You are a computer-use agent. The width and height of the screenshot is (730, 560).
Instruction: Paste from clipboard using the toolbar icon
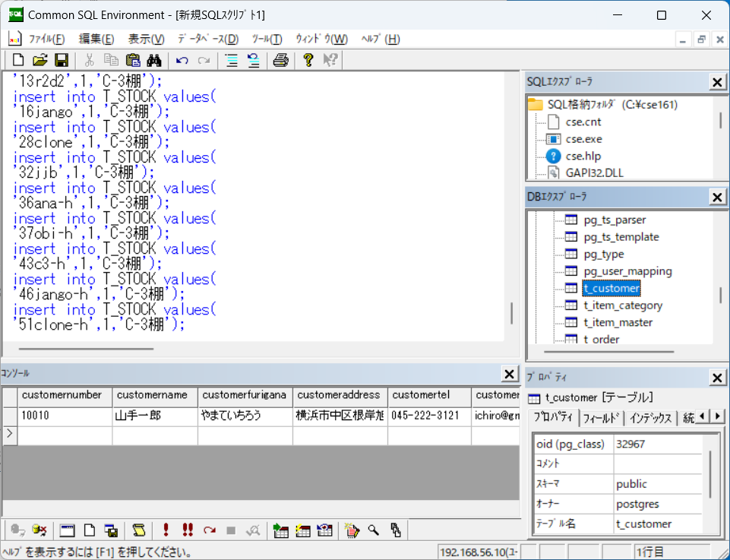[x=133, y=60]
